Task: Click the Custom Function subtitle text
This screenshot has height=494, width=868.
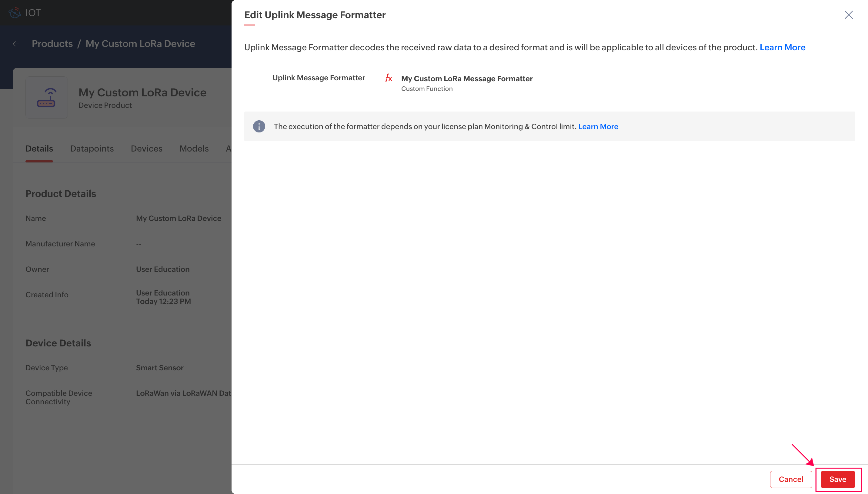Action: click(x=427, y=89)
